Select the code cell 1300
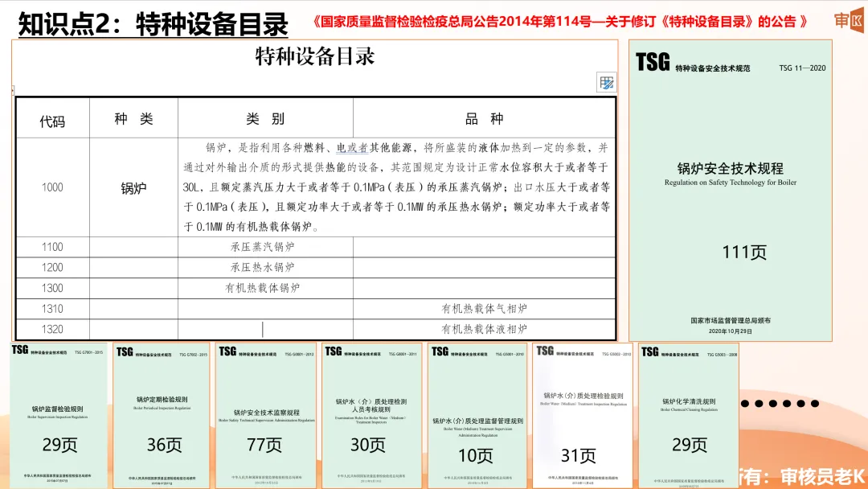The width and height of the screenshot is (868, 489). point(52,288)
